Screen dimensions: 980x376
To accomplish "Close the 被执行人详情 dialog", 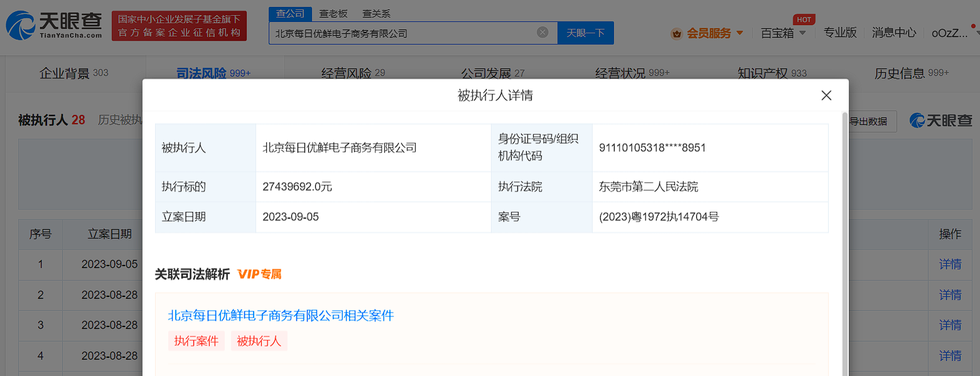I will 826,95.
